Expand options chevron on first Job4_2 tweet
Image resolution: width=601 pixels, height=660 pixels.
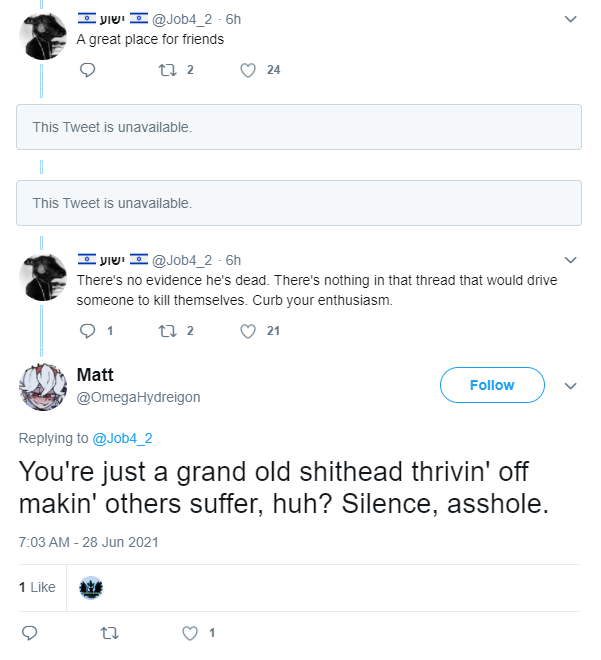(x=570, y=19)
